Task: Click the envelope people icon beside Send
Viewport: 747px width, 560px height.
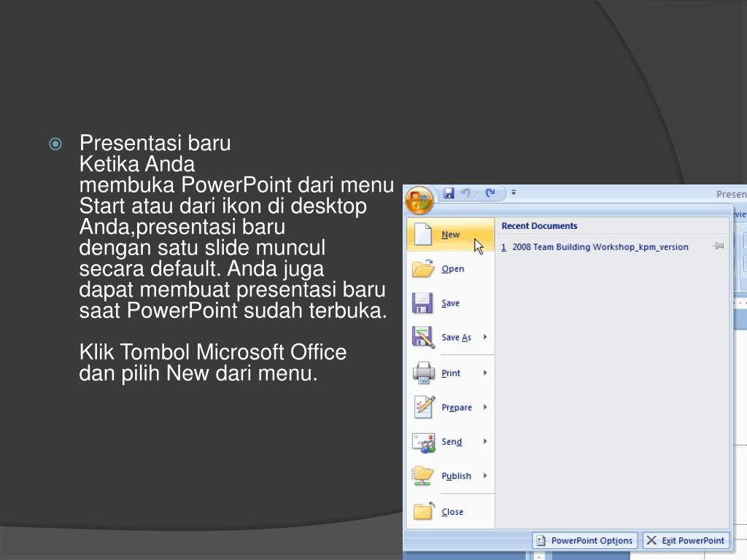Action: pyautogui.click(x=424, y=442)
